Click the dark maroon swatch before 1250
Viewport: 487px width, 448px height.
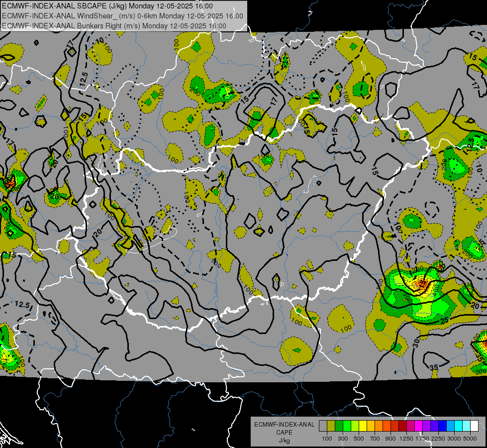[402, 426]
